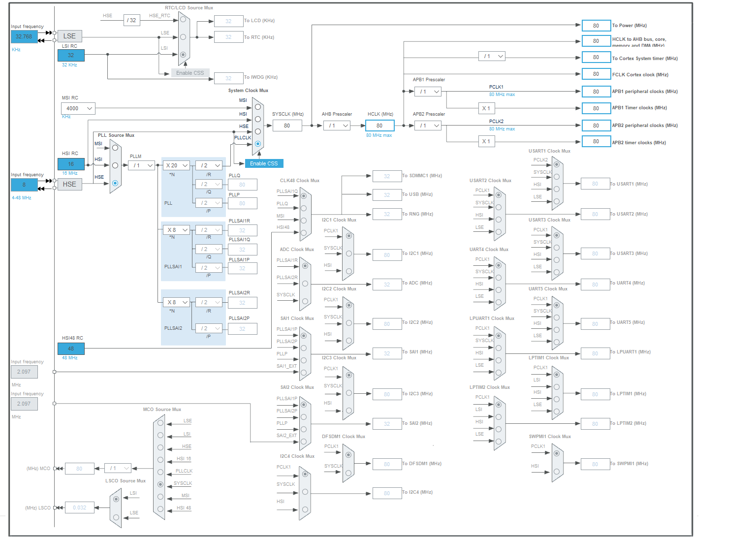The width and height of the screenshot is (756, 539).
Task: Open the PLL /Q divider dropdown
Action: [209, 184]
